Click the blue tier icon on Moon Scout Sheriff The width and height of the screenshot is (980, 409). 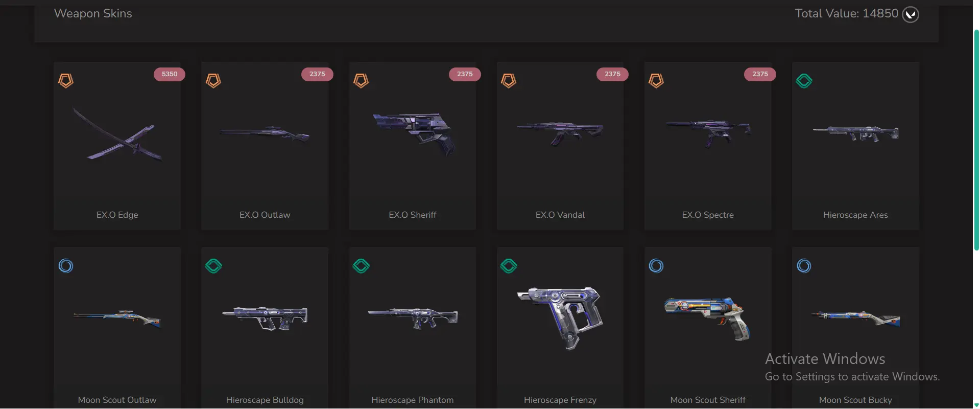click(x=656, y=266)
